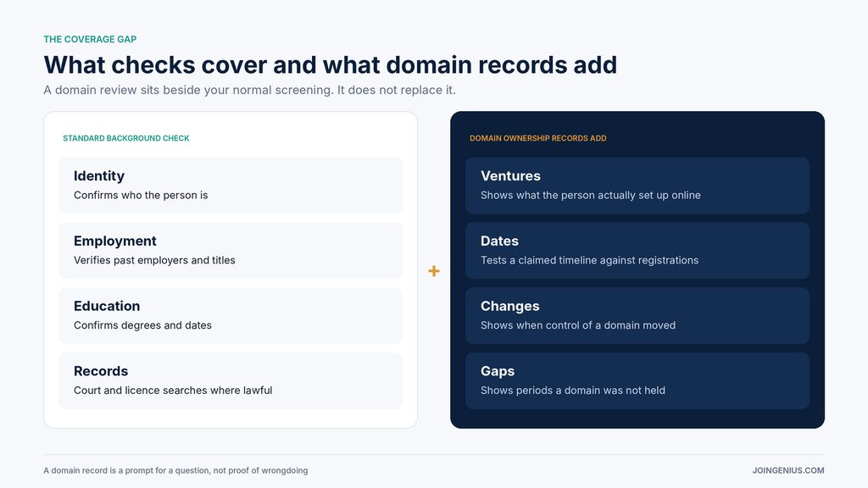Click 'Confirms degrees and dates'
The height and width of the screenshot is (488, 868).
click(142, 325)
